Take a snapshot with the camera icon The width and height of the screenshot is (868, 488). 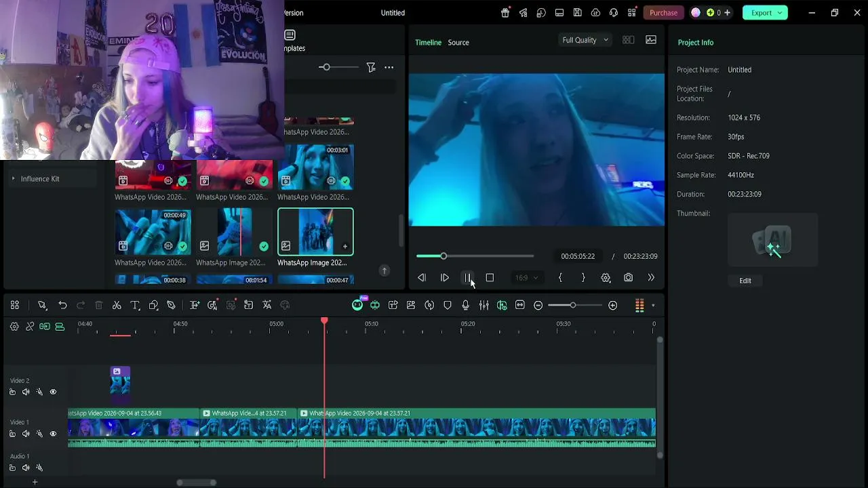628,278
